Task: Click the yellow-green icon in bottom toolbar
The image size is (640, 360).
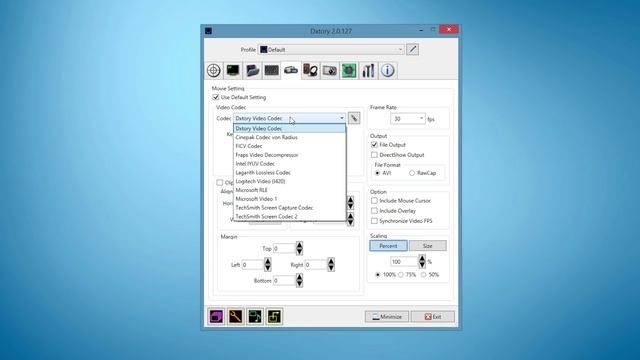Action: (274, 316)
